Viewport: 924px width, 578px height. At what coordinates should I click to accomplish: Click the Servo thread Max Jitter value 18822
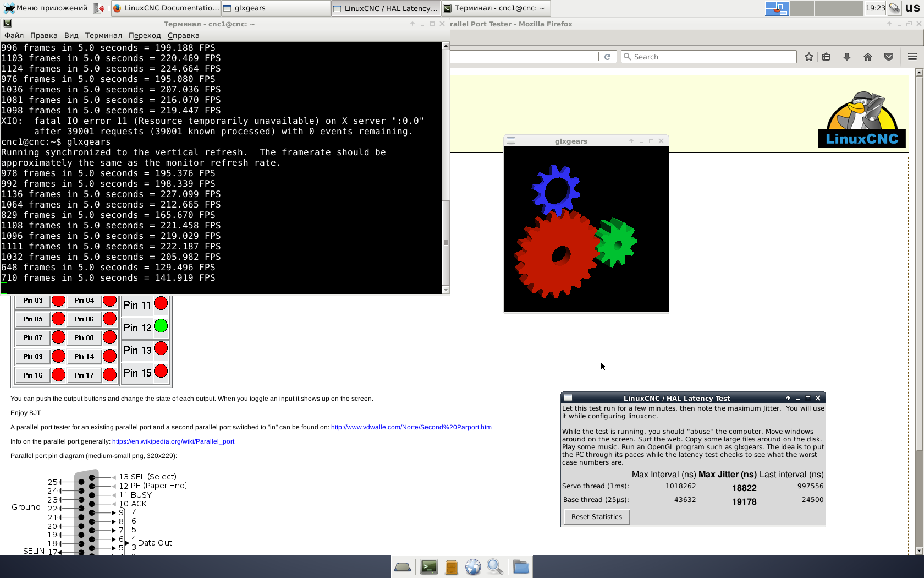coord(744,488)
